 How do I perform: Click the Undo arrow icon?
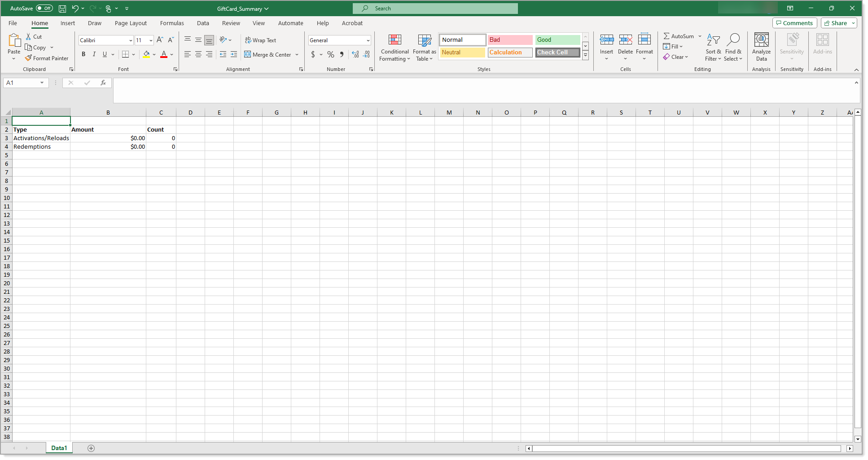[x=75, y=9]
